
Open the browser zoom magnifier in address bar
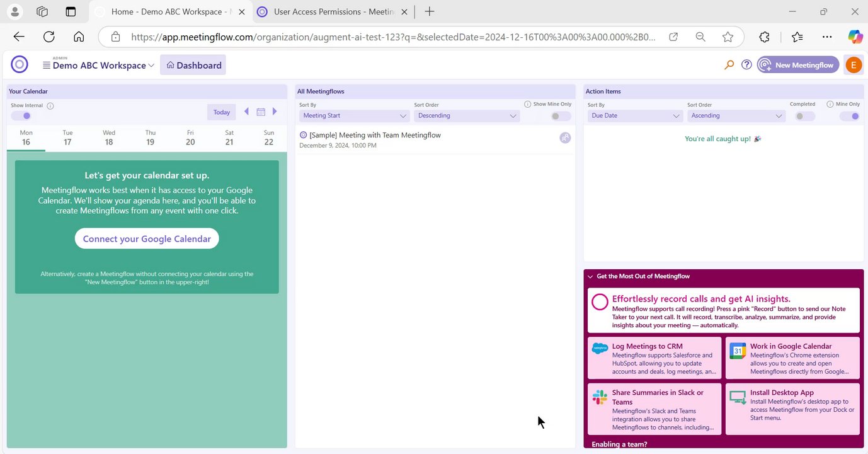(700, 37)
